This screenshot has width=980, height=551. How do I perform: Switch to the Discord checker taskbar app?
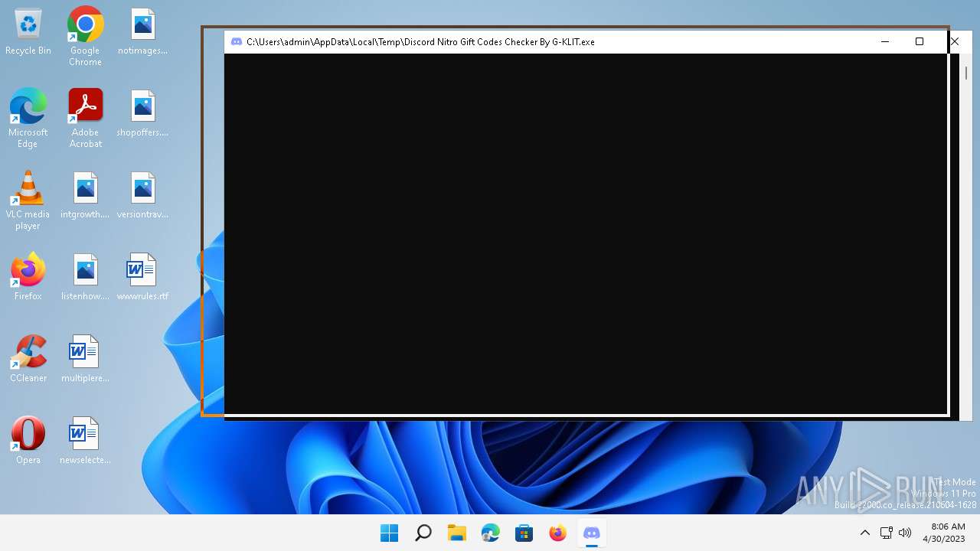(x=592, y=533)
